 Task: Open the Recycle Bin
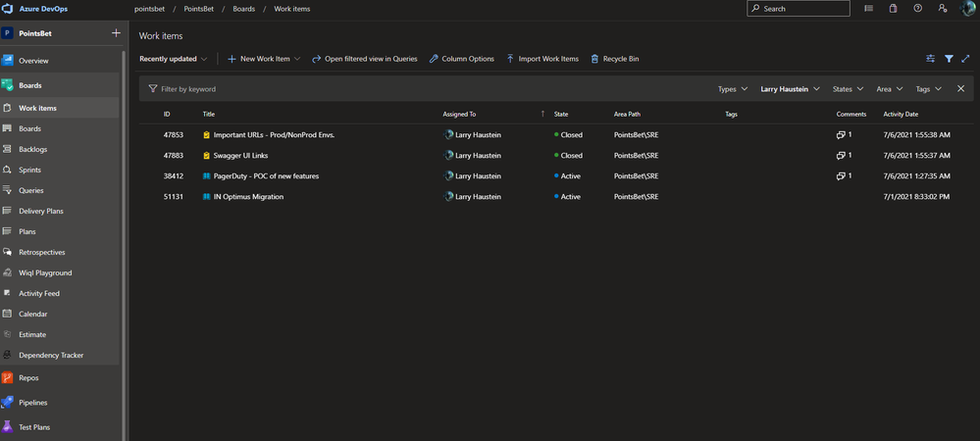pyautogui.click(x=614, y=59)
